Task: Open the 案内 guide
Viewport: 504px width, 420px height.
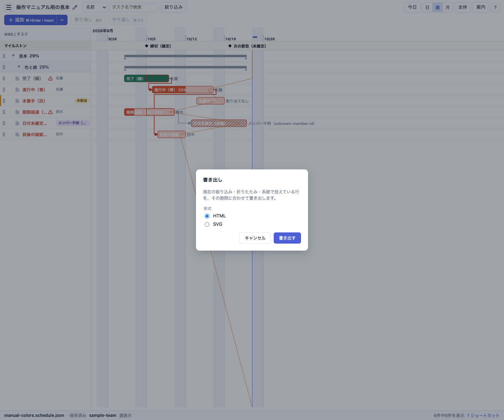Action: click(x=481, y=7)
